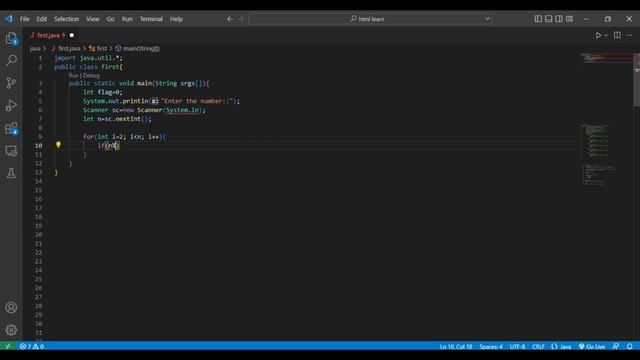Expand the command center dropdown chevron
The image size is (640, 360).
(x=487, y=19)
